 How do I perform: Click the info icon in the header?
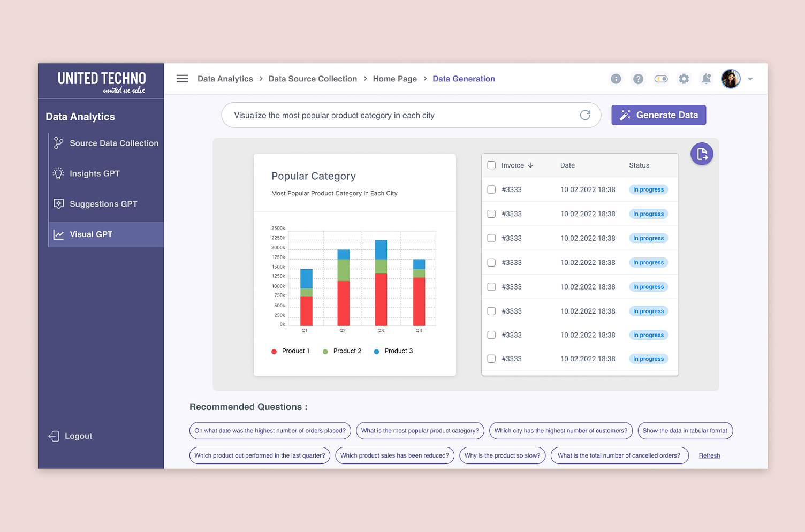[616, 78]
